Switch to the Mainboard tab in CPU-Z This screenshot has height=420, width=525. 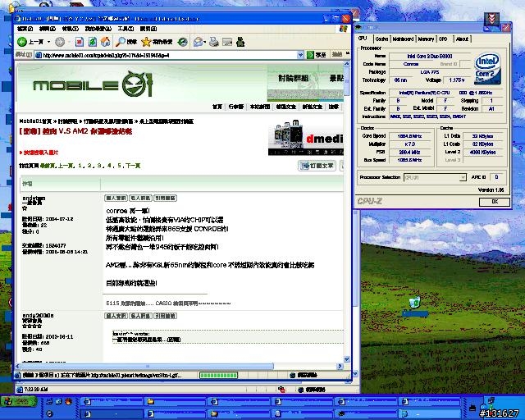403,39
